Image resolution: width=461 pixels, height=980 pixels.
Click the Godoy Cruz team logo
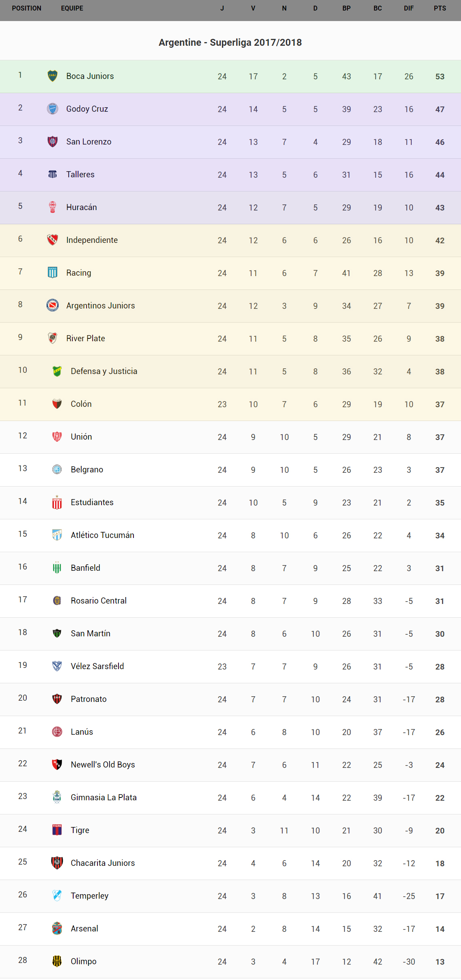tap(53, 109)
